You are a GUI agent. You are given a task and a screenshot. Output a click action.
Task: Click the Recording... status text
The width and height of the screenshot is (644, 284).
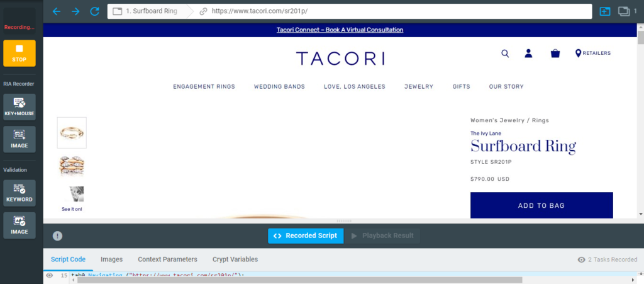[19, 28]
